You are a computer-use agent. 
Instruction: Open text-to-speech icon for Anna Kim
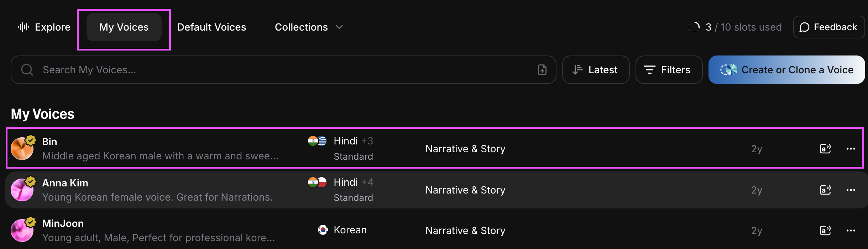825,190
